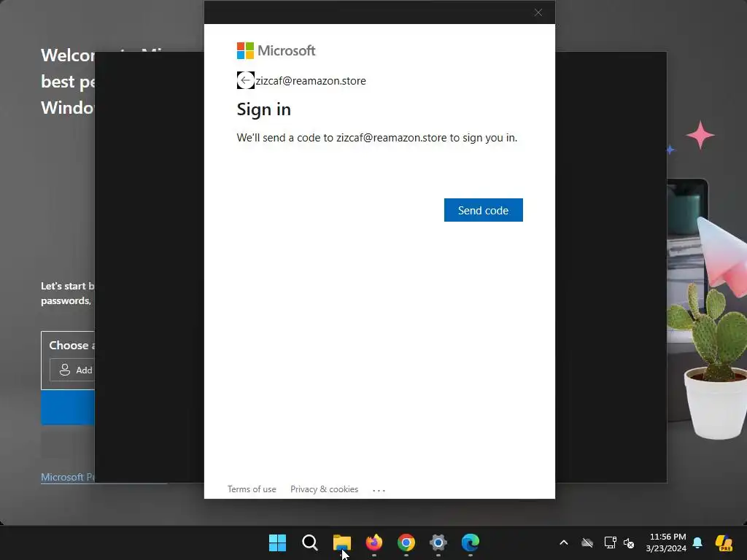Open the notifications bell icon

pyautogui.click(x=697, y=542)
